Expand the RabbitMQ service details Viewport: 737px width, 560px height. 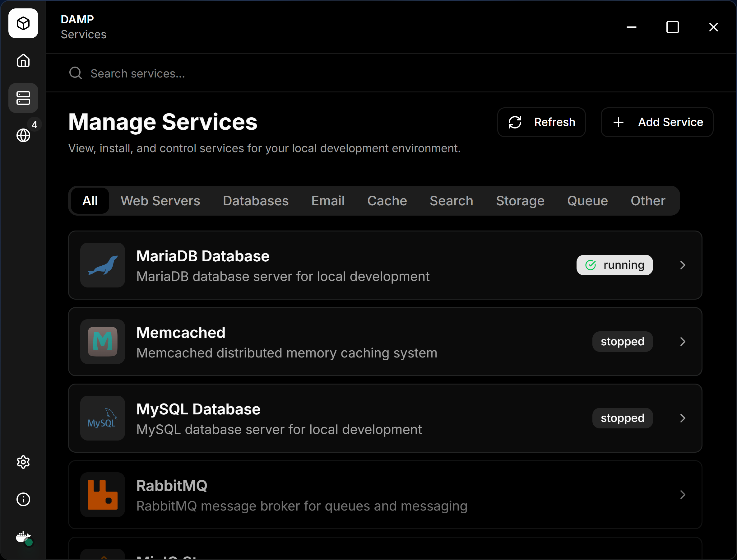coord(682,495)
